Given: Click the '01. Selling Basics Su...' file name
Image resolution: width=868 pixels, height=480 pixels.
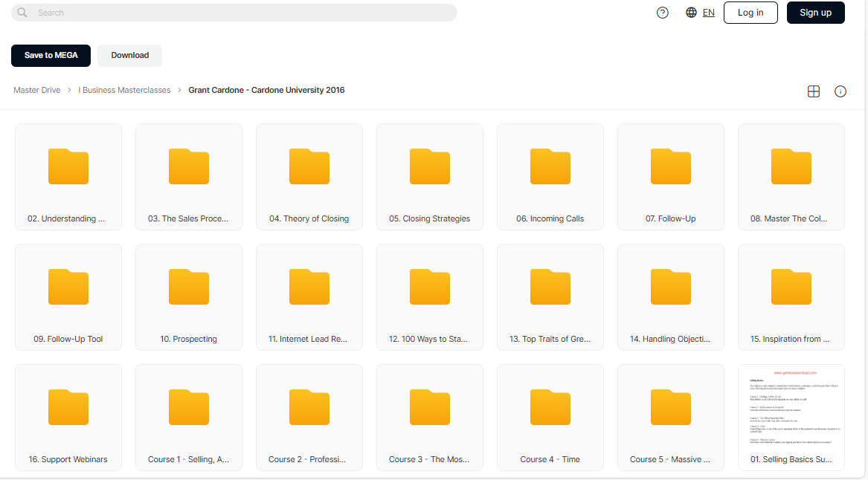Looking at the screenshot, I should [791, 459].
